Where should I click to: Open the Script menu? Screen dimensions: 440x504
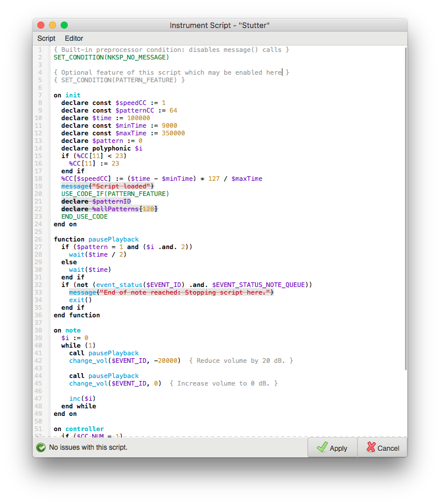click(x=46, y=38)
